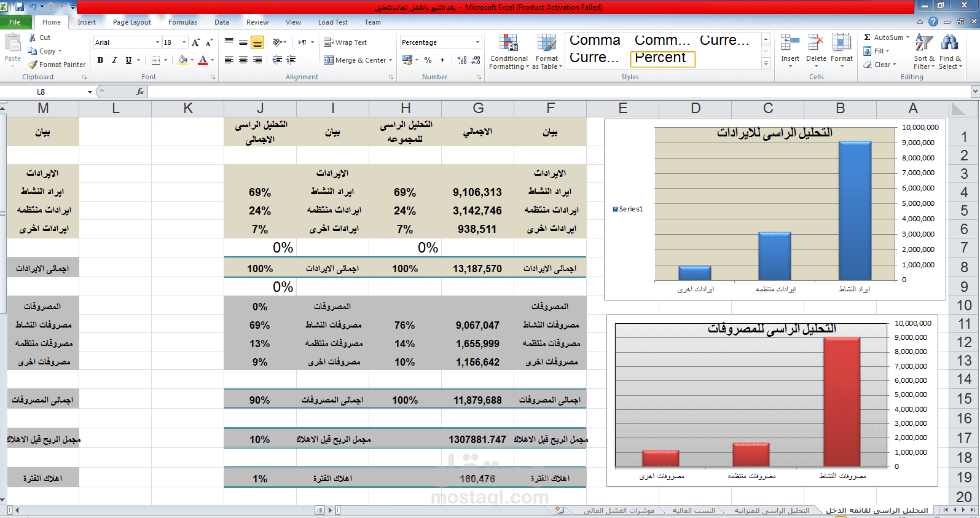The width and height of the screenshot is (980, 518).
Task: Toggle Wrap Text for cell
Action: pyautogui.click(x=345, y=42)
